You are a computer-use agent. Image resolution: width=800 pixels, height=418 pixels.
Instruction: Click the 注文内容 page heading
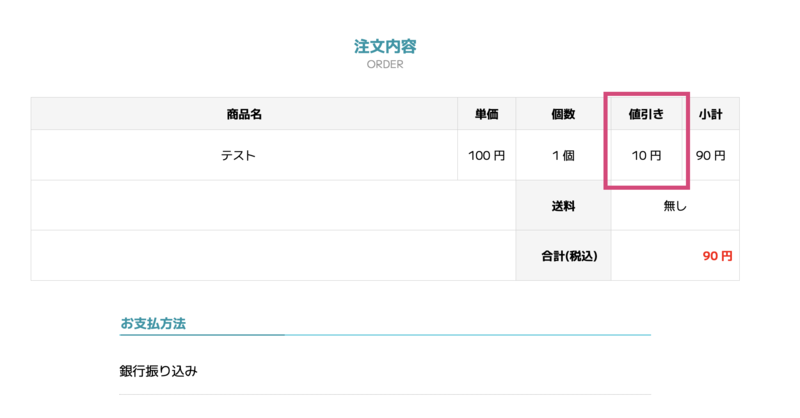click(x=385, y=46)
